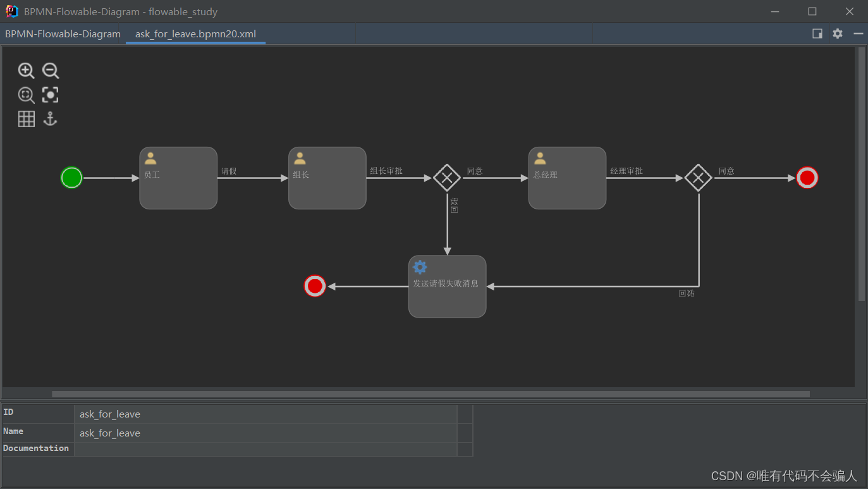
Task: Maximize the BPMN-Flowable-Diagram window
Action: (812, 11)
